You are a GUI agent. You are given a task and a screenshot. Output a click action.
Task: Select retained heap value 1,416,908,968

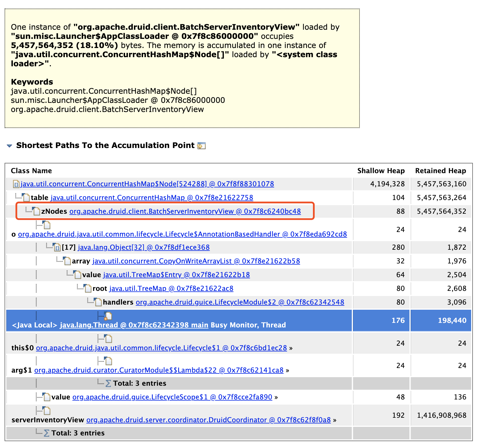pos(441,415)
